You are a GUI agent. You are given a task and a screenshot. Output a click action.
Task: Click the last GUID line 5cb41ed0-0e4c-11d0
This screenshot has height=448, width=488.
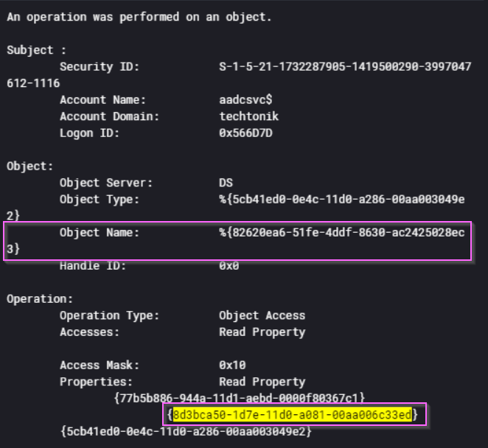tap(186, 432)
